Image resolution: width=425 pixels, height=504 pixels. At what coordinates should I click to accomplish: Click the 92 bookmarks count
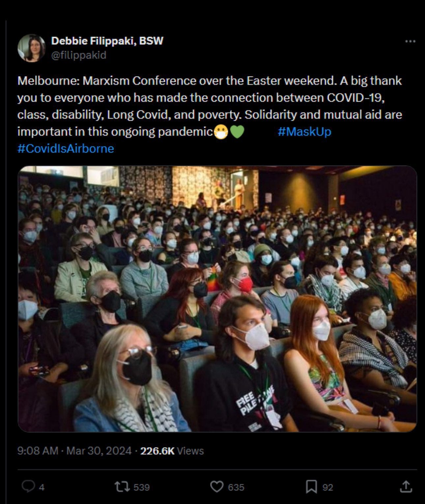[x=327, y=487]
